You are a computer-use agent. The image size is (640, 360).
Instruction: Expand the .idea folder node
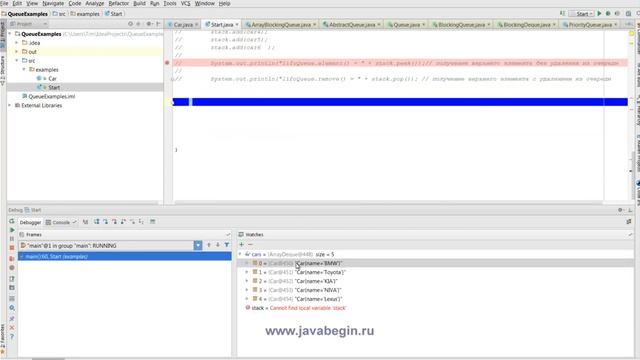pyautogui.click(x=17, y=43)
